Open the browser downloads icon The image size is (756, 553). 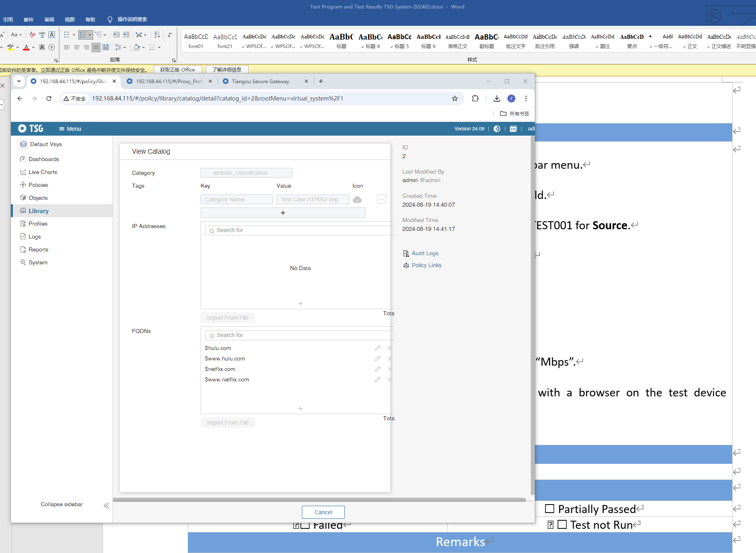pyautogui.click(x=497, y=98)
